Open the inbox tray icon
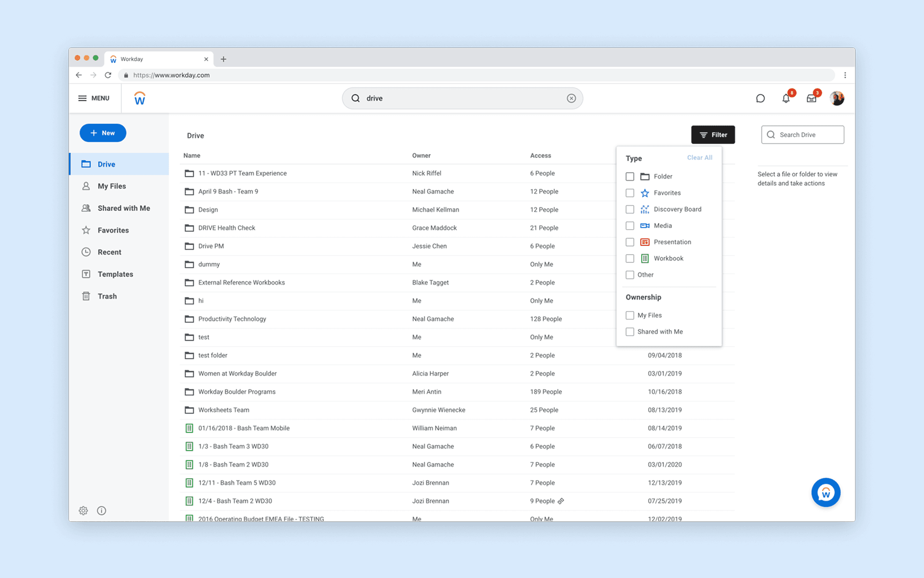Screen dimensions: 924x578 click(811, 98)
